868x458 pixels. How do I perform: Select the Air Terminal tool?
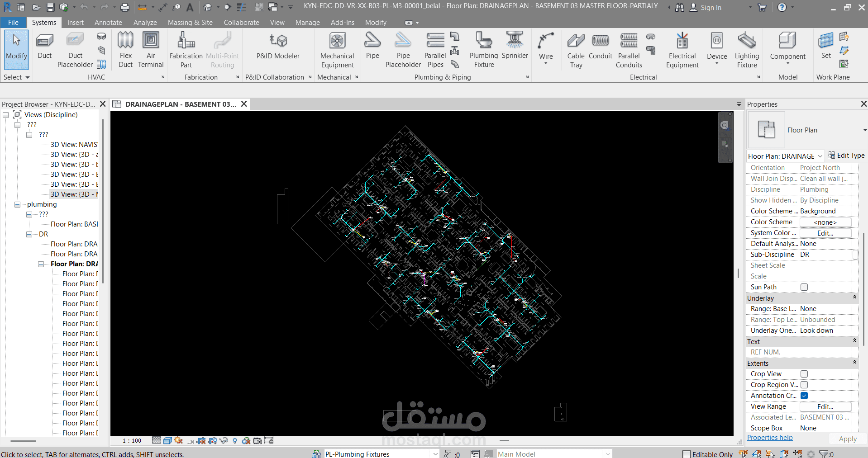pos(151,50)
